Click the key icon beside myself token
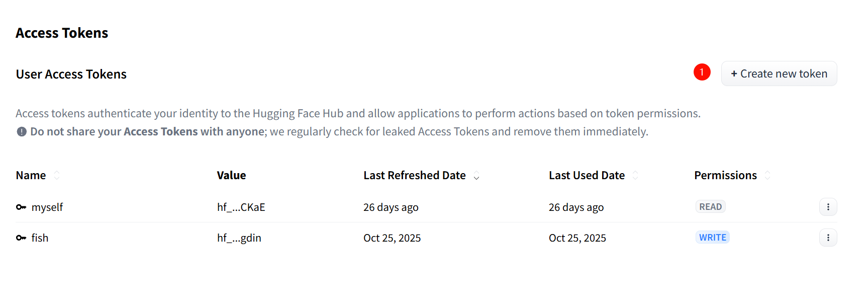 21,207
